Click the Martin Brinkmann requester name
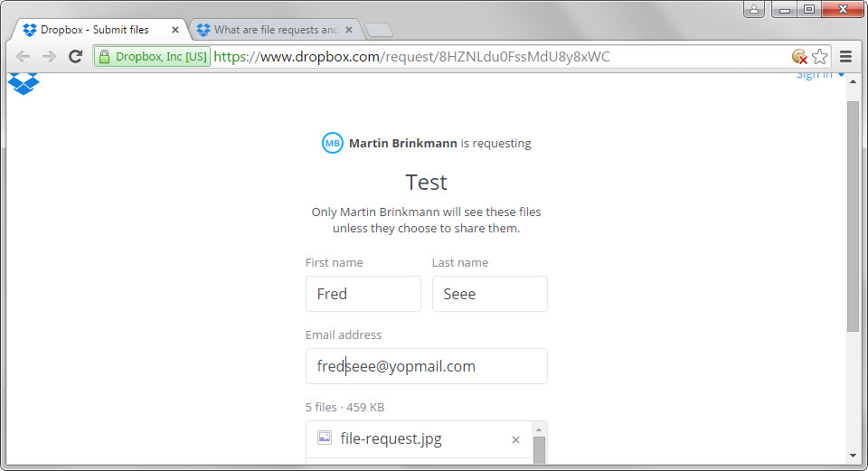This screenshot has width=868, height=471. (x=403, y=144)
